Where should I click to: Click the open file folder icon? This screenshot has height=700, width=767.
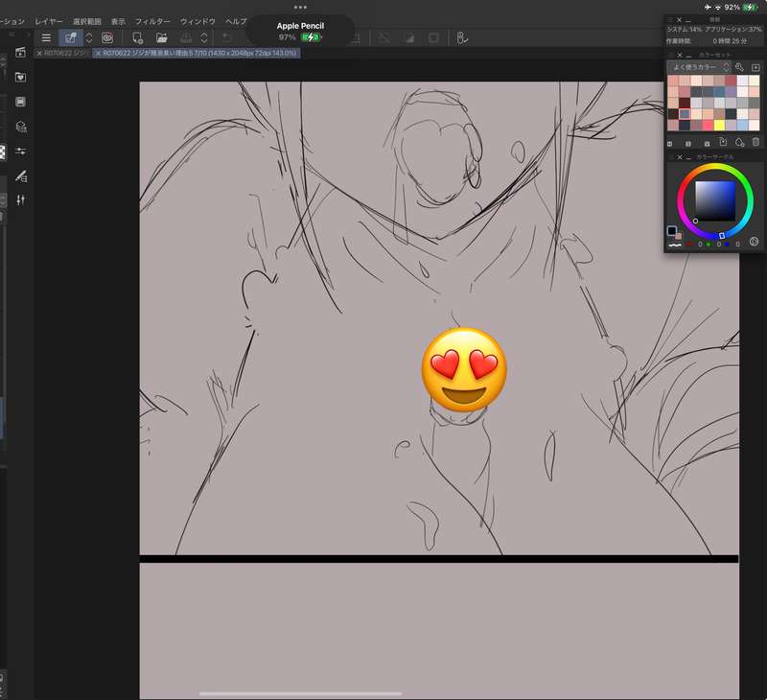[x=161, y=37]
